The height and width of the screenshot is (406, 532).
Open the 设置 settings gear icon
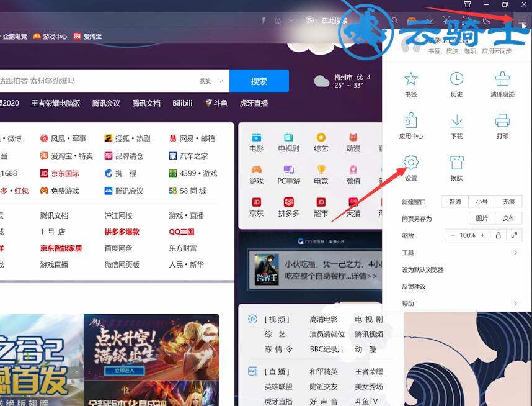pyautogui.click(x=411, y=163)
